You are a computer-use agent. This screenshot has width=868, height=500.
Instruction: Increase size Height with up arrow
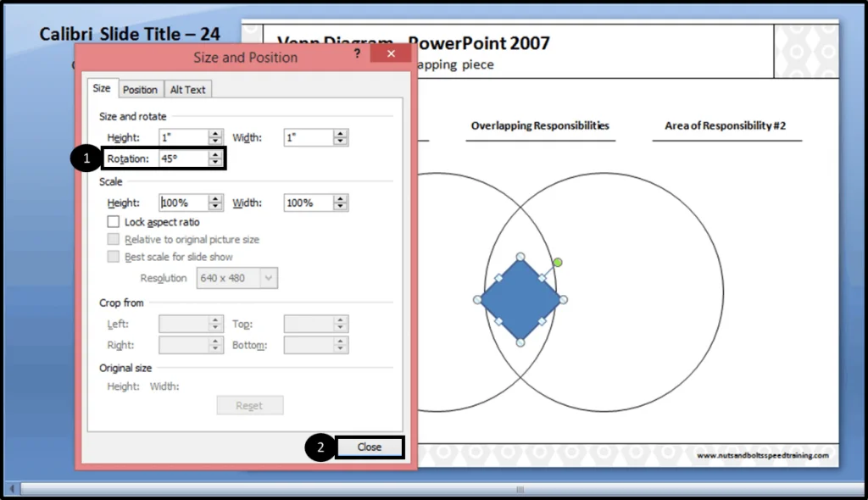coord(215,133)
